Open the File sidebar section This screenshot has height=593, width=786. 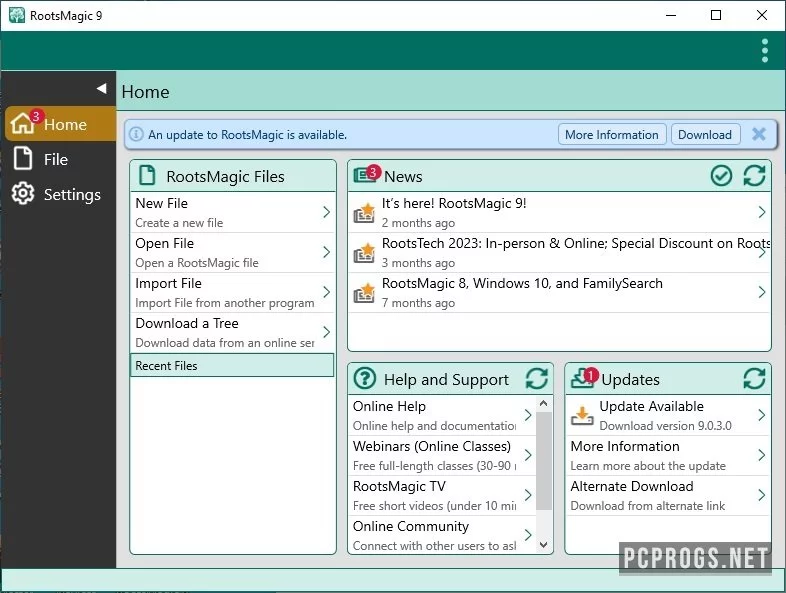61,159
